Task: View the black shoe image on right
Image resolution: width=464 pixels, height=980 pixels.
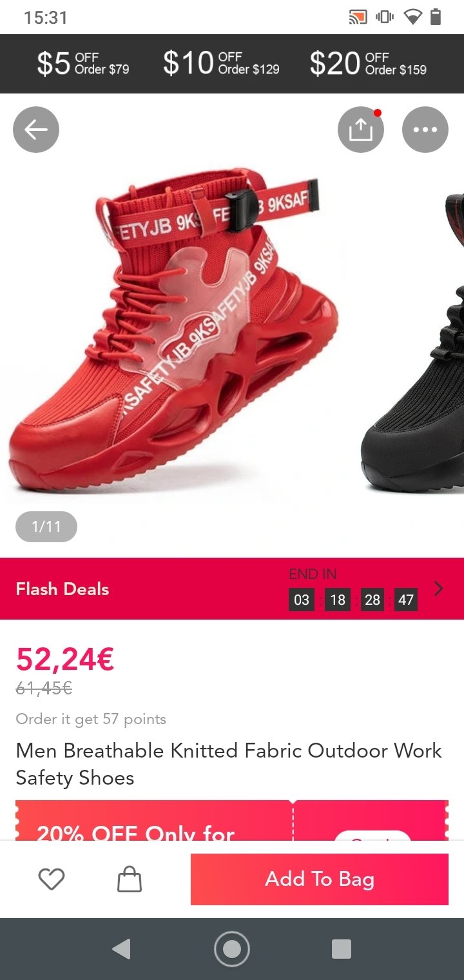Action: coord(412,342)
